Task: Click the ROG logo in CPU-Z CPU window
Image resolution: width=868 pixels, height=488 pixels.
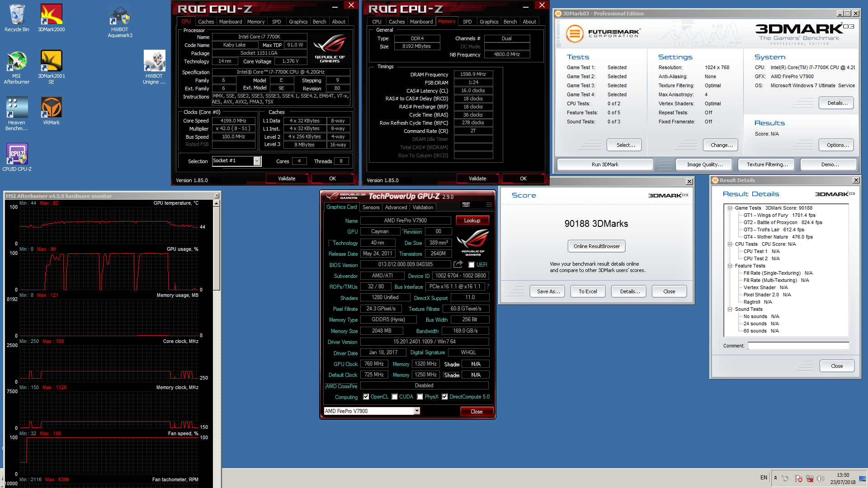Action: pyautogui.click(x=330, y=48)
